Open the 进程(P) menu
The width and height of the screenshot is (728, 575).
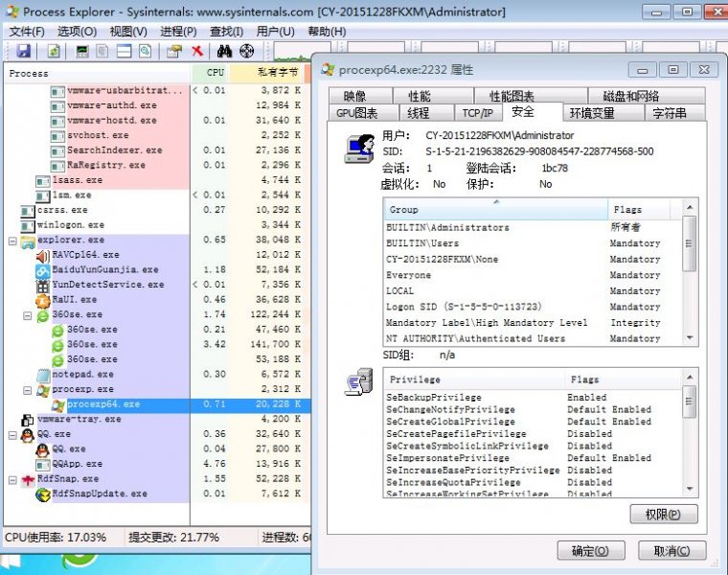point(178,31)
